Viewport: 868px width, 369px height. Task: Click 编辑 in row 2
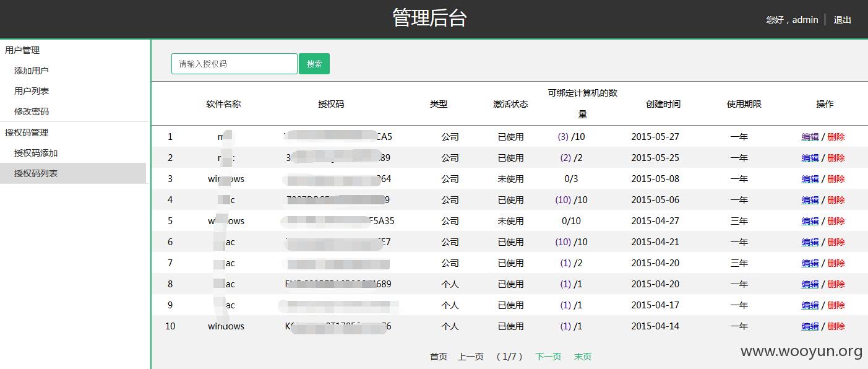(x=810, y=158)
